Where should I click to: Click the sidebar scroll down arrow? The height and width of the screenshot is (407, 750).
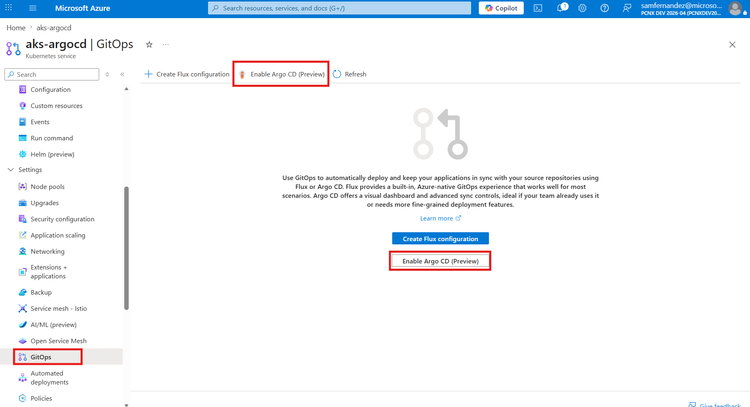(x=126, y=405)
